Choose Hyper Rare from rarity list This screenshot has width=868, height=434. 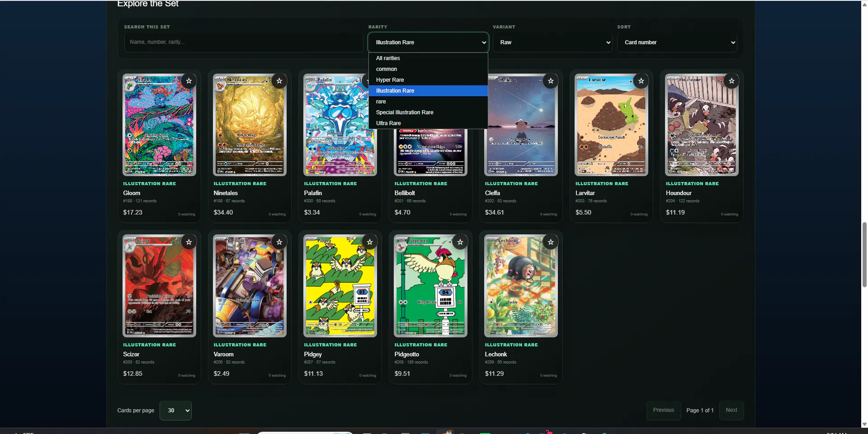tap(428, 80)
